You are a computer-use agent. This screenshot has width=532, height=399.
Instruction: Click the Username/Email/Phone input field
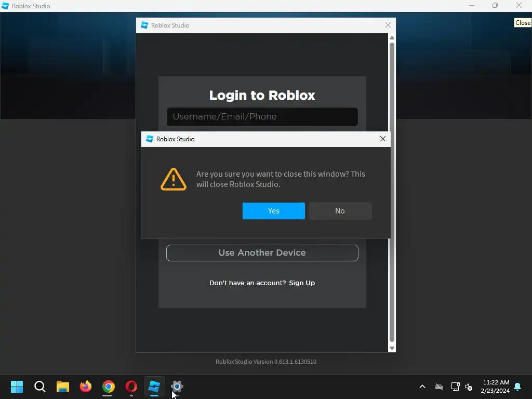point(262,117)
